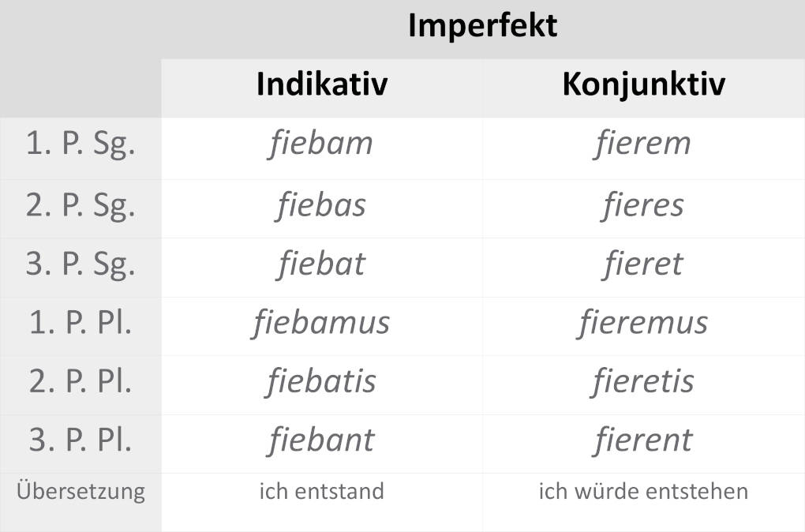Select the translation 'ich würde entstehen'
This screenshot has height=532, width=805.
pos(642,491)
